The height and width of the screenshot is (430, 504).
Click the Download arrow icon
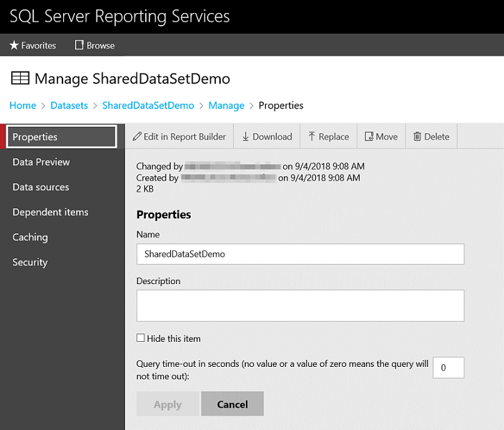click(246, 137)
